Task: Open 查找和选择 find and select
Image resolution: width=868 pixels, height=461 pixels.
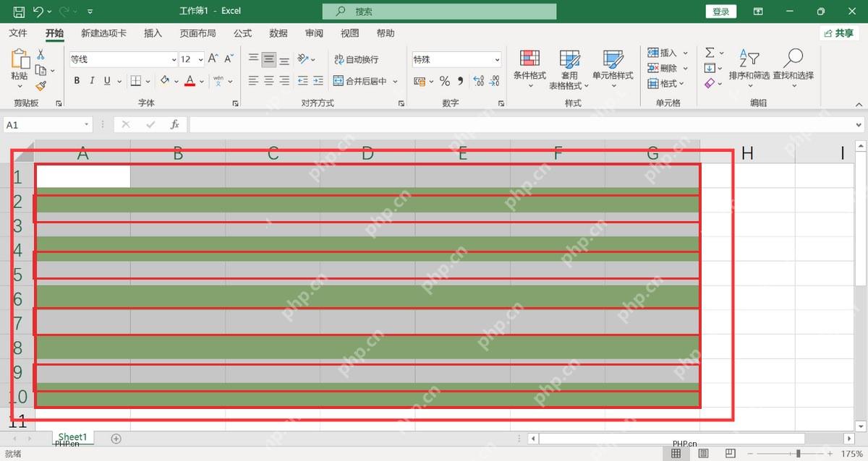Action: pyautogui.click(x=793, y=69)
